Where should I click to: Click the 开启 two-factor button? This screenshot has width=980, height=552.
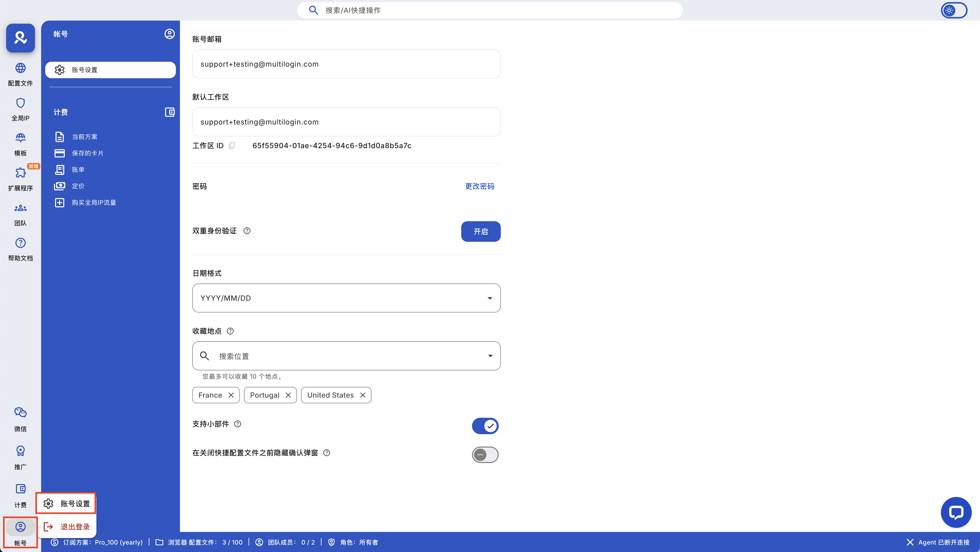(x=481, y=232)
